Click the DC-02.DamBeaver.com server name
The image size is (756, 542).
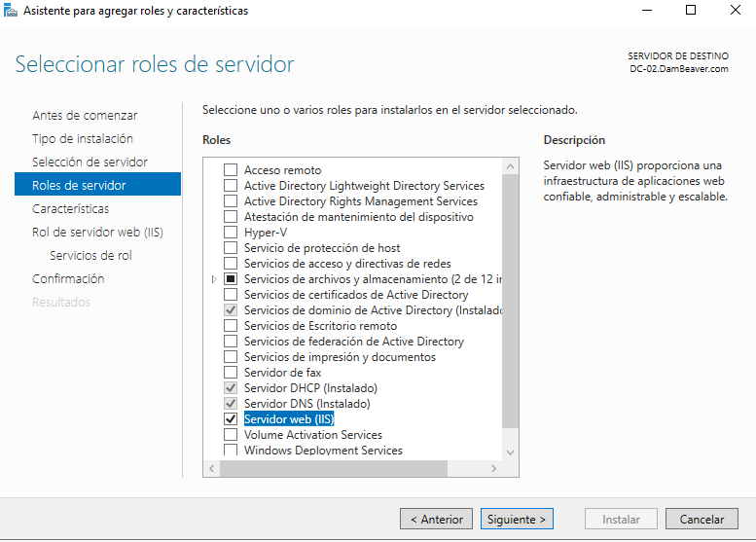679,68
